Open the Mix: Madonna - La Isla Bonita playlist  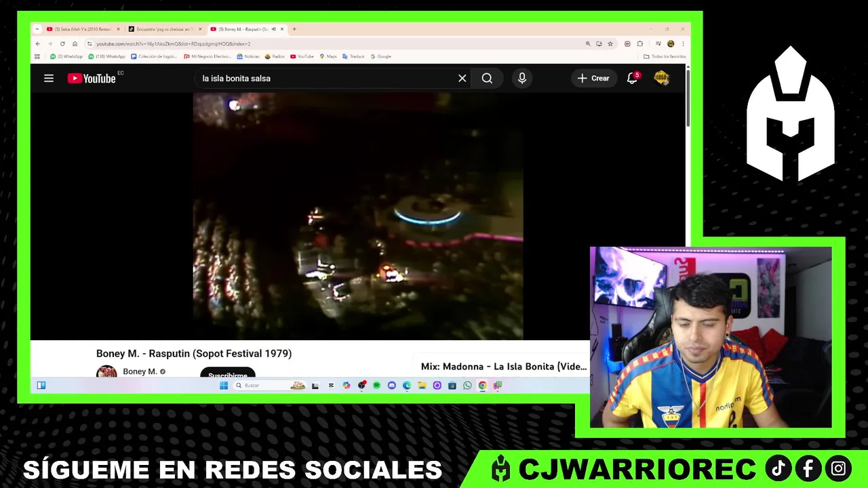[x=504, y=367]
